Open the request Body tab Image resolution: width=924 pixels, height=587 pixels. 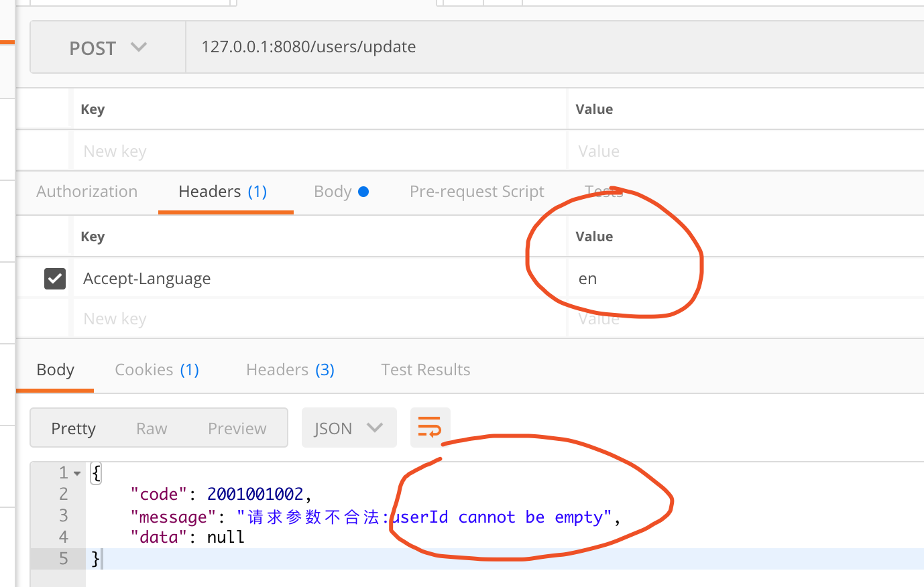(341, 192)
